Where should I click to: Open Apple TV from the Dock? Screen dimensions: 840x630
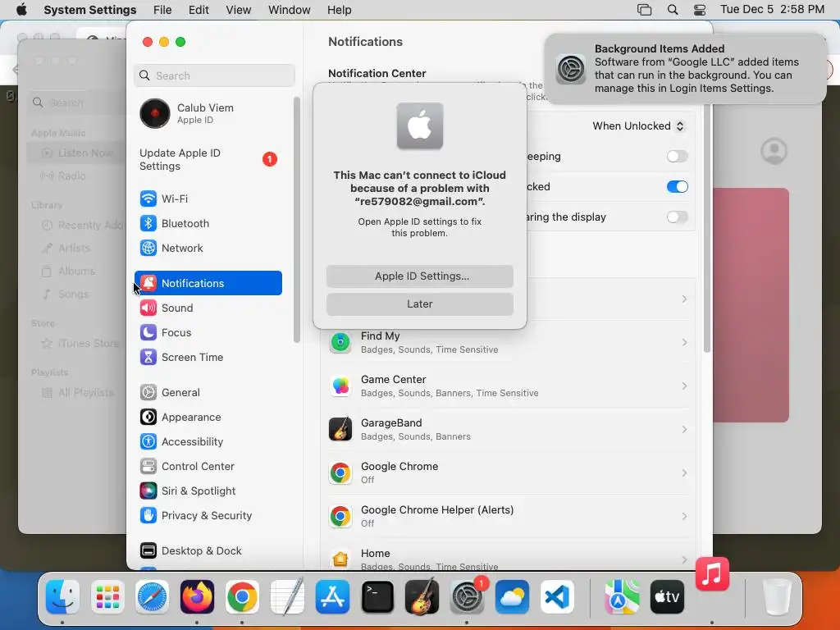(667, 597)
